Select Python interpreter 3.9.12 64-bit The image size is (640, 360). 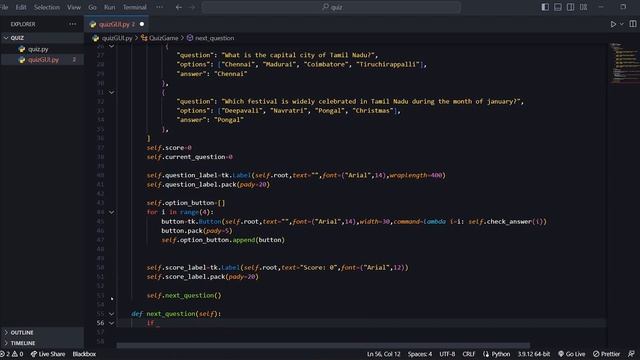(534, 354)
